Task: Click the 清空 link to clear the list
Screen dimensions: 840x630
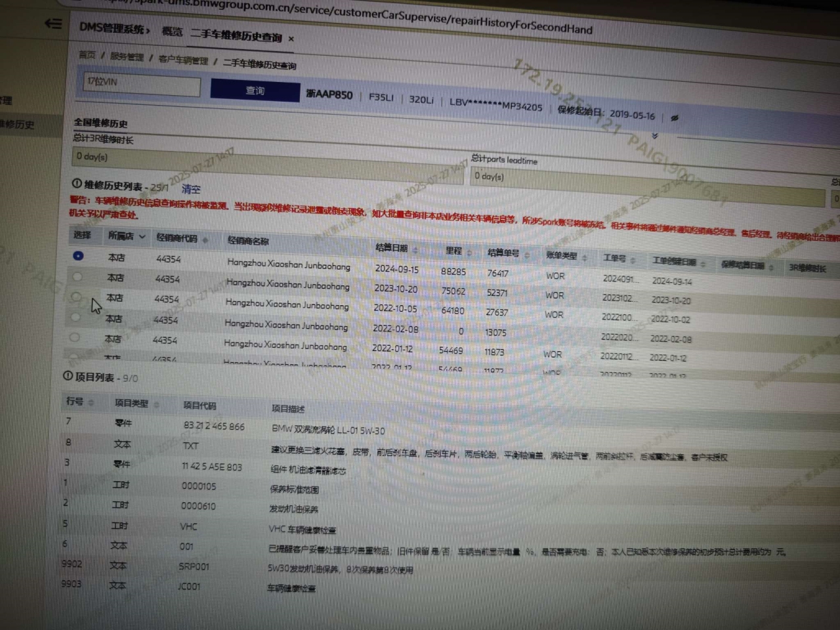Action: coord(191,189)
